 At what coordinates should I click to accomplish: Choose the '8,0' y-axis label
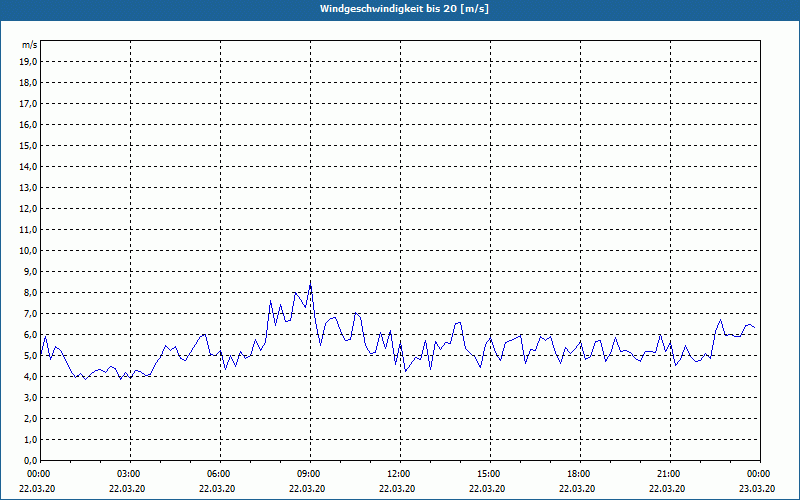31,292
